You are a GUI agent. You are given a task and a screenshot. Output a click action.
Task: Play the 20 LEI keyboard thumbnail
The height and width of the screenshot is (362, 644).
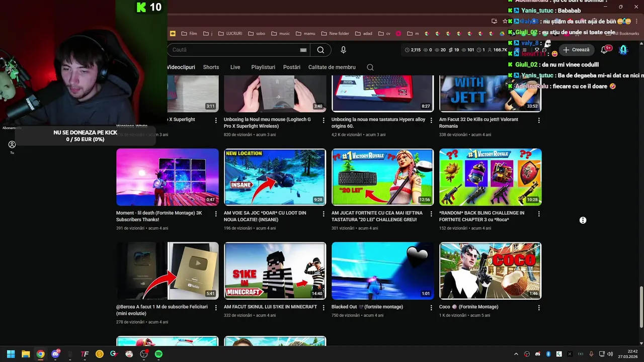point(382,177)
